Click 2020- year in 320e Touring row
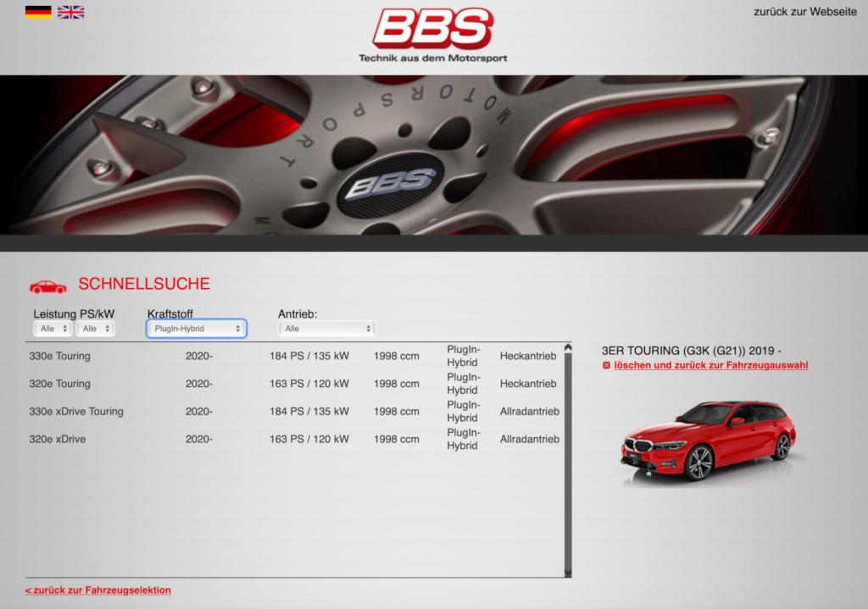Screen dimensions: 868x609 click(199, 384)
